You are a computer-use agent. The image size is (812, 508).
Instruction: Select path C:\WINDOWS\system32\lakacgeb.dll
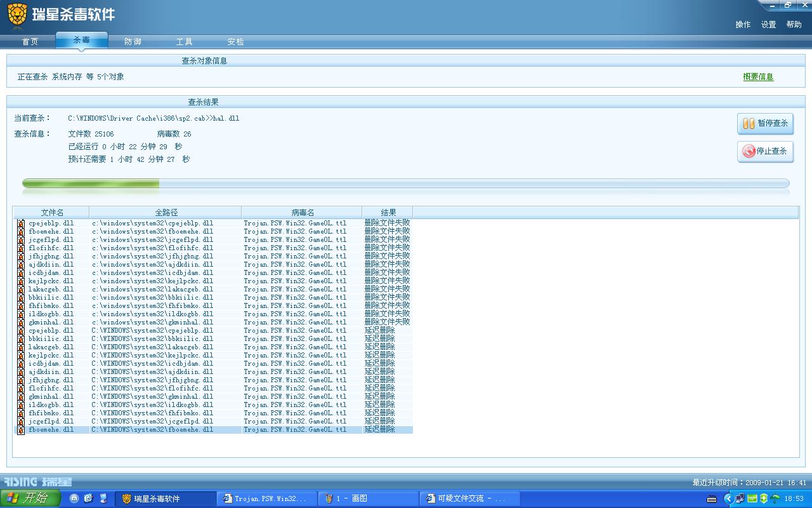click(x=152, y=347)
